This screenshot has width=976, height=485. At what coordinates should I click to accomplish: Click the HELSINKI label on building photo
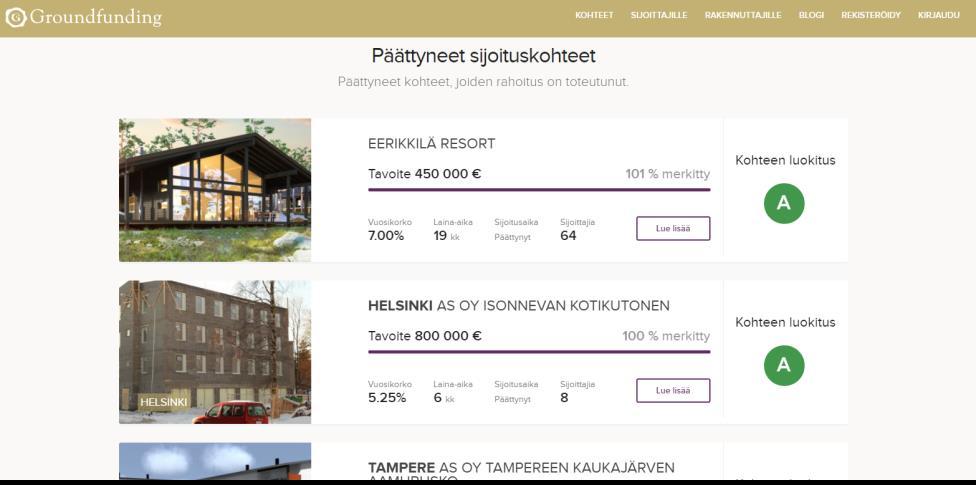[164, 402]
